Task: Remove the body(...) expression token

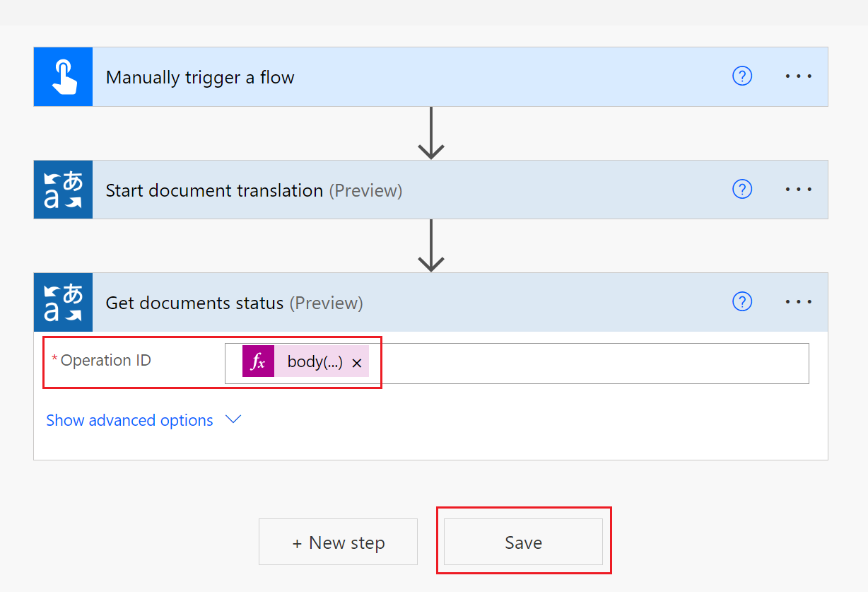Action: [357, 361]
